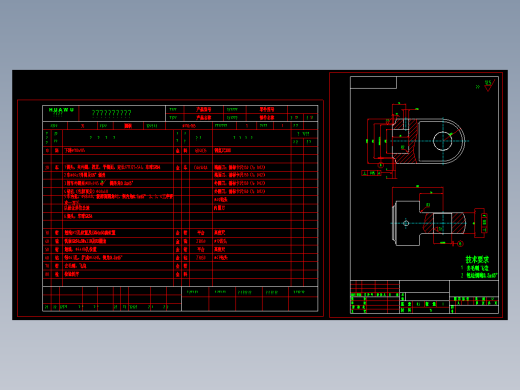
Task: Click the green HUAWU title text
Action: pyautogui.click(x=61, y=110)
